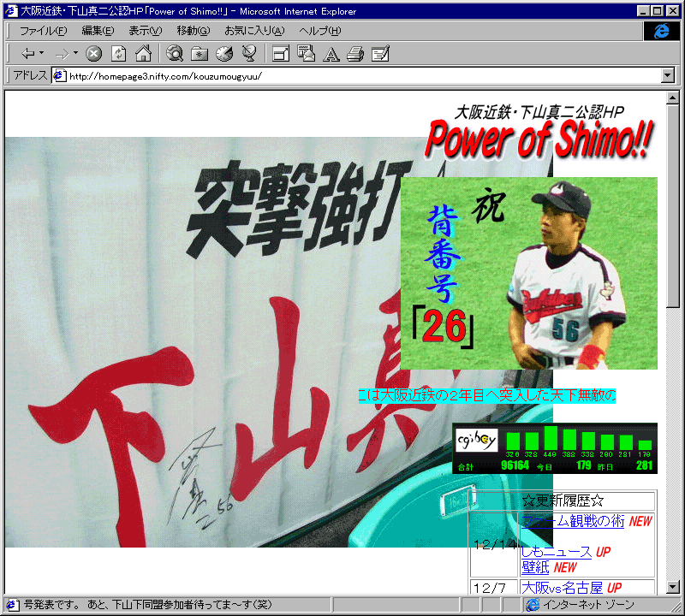Click the IE icon in title bar
This screenshot has height=616, width=685.
pos(11,11)
